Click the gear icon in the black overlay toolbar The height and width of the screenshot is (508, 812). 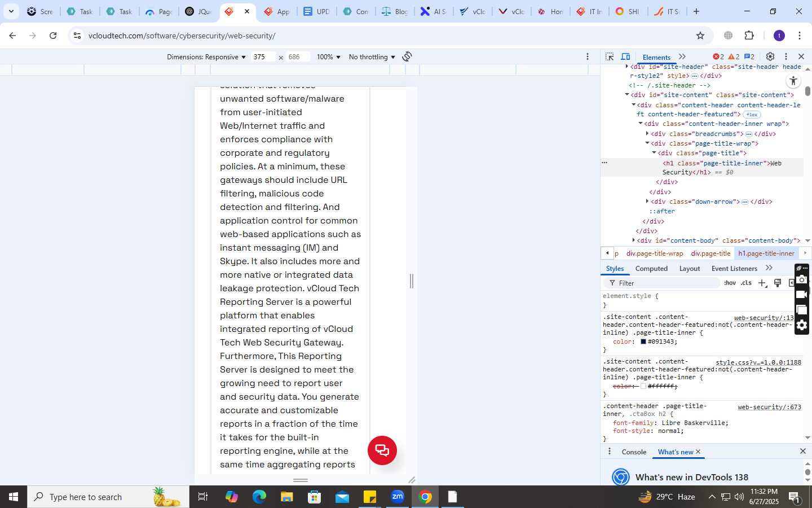click(802, 325)
